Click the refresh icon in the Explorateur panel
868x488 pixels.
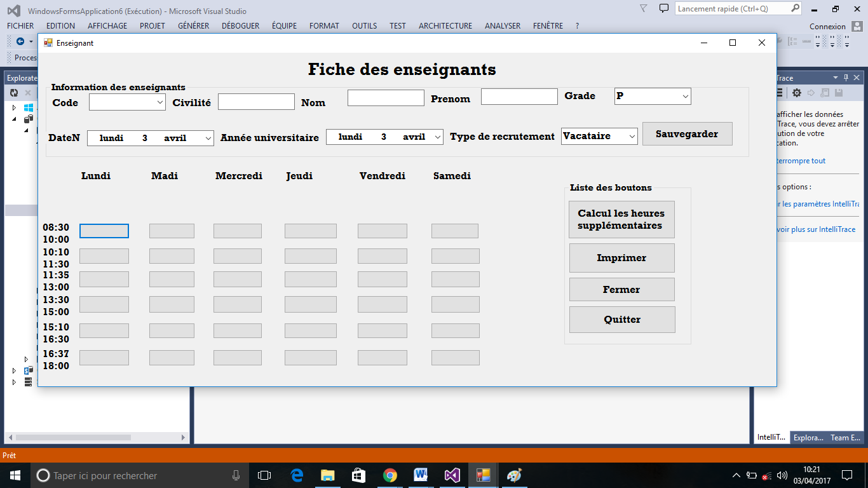tap(13, 92)
